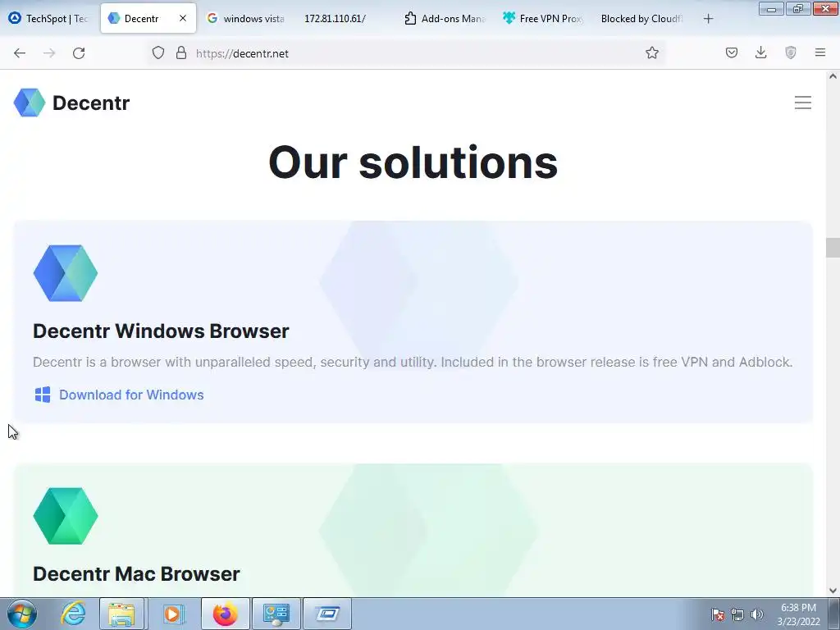Click the green Decentr Mac Browser hexagon icon
The height and width of the screenshot is (630, 840).
tap(66, 516)
